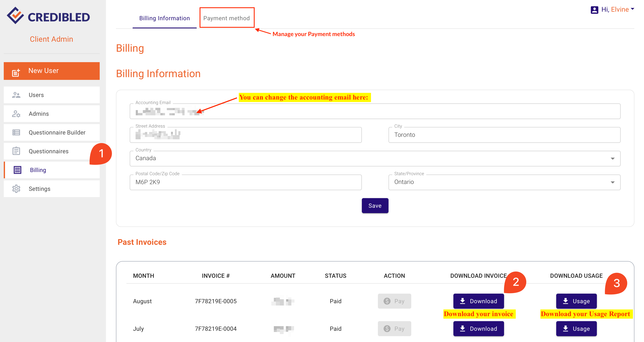Click the Billing receipt icon
644x342 pixels.
click(x=17, y=170)
